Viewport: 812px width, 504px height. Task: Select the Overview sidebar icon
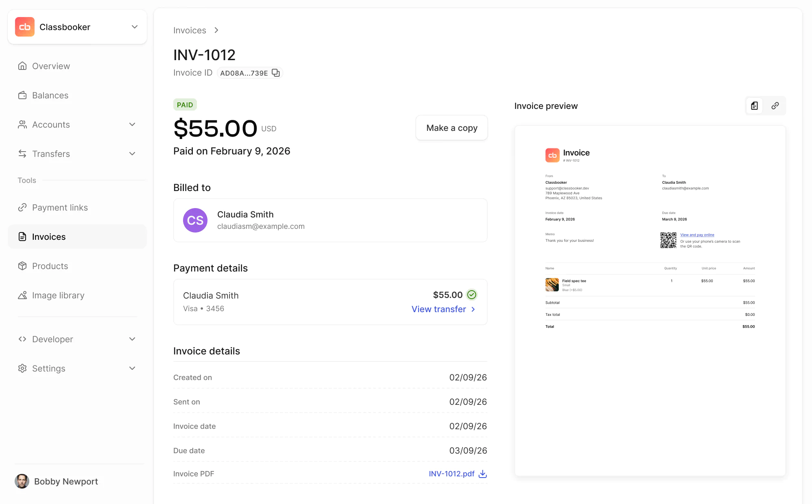(x=22, y=66)
